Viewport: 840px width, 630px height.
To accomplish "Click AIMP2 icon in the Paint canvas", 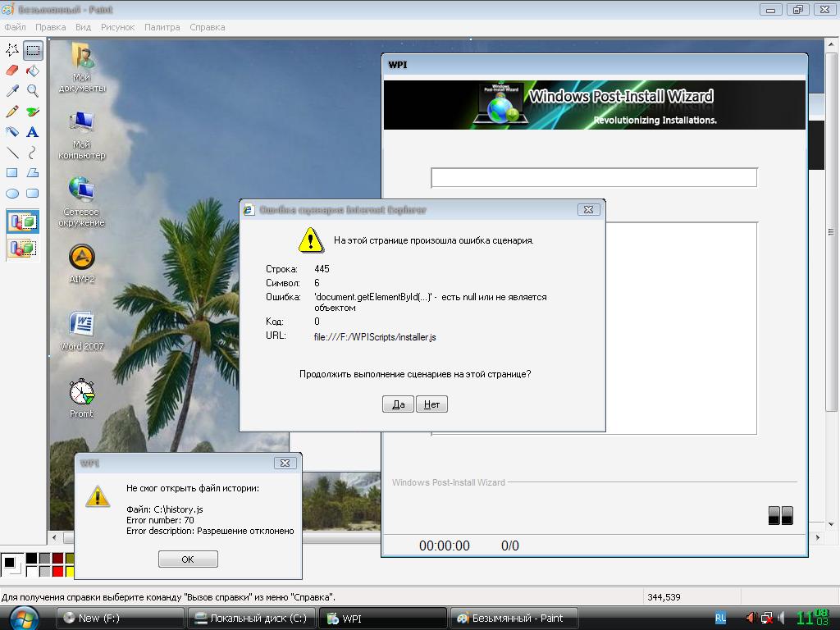I will click(82, 264).
